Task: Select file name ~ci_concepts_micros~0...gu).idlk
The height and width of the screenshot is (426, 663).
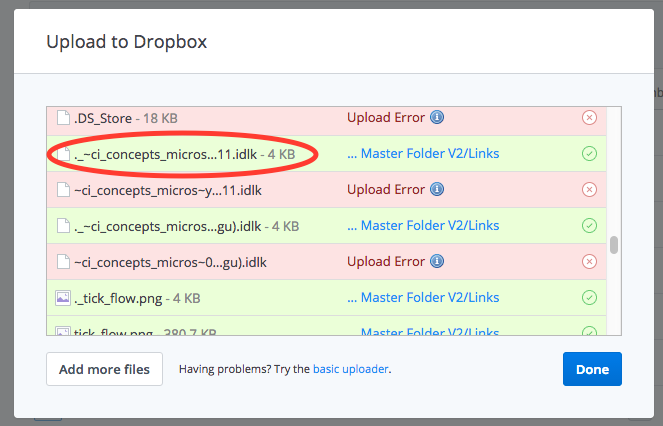Action: (x=170, y=263)
